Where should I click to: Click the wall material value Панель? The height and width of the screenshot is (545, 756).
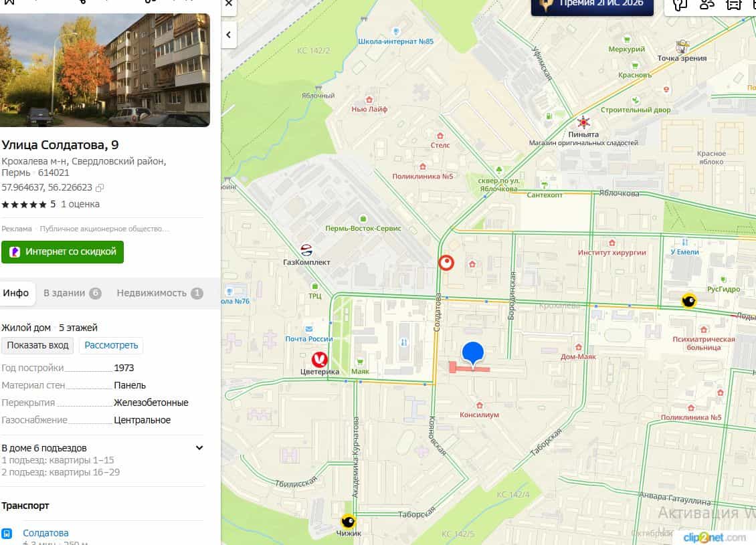(x=130, y=385)
